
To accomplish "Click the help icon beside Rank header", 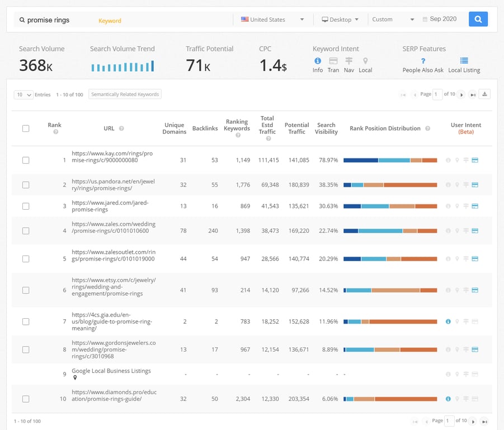I will (x=55, y=132).
